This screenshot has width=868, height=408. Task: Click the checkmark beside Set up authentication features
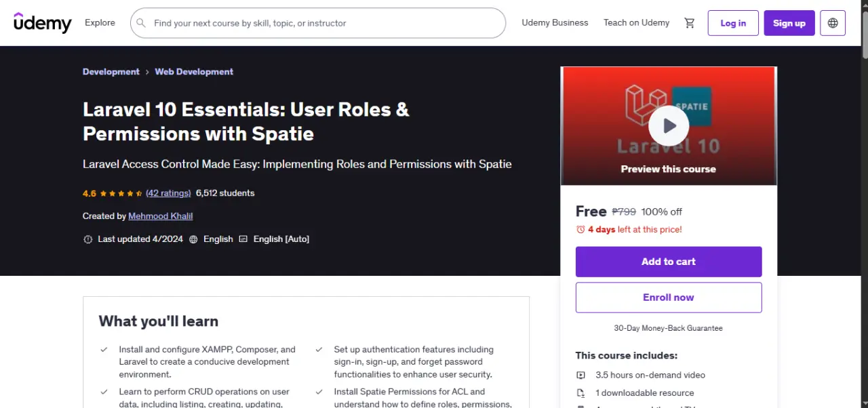pos(319,350)
